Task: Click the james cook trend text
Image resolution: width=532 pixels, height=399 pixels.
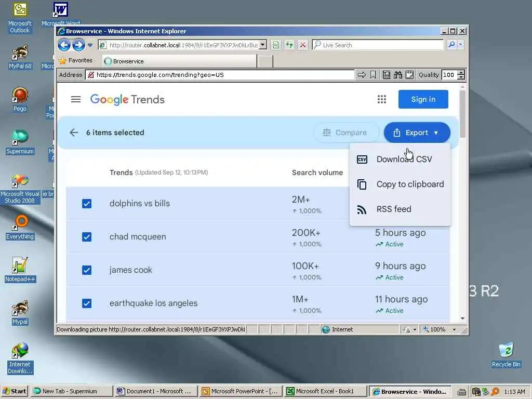Action: point(130,270)
